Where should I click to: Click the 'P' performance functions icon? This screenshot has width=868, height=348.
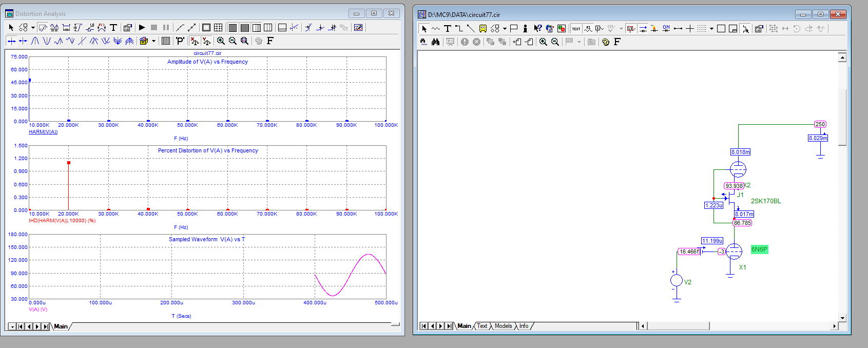pos(180,41)
